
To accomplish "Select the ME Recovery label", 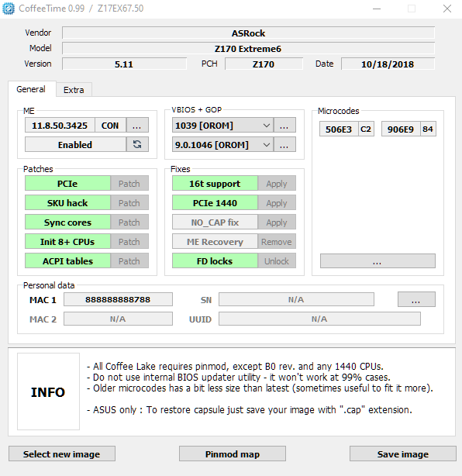I will [215, 242].
